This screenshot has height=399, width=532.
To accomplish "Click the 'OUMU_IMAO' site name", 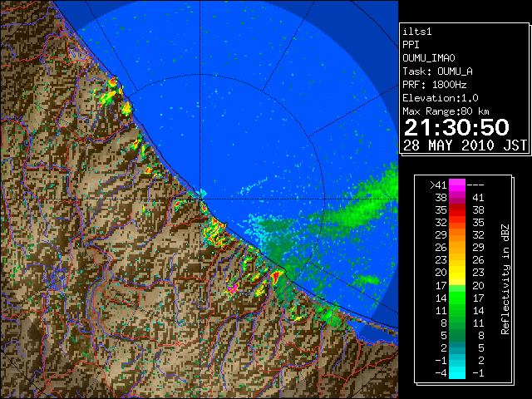I will (x=429, y=58).
